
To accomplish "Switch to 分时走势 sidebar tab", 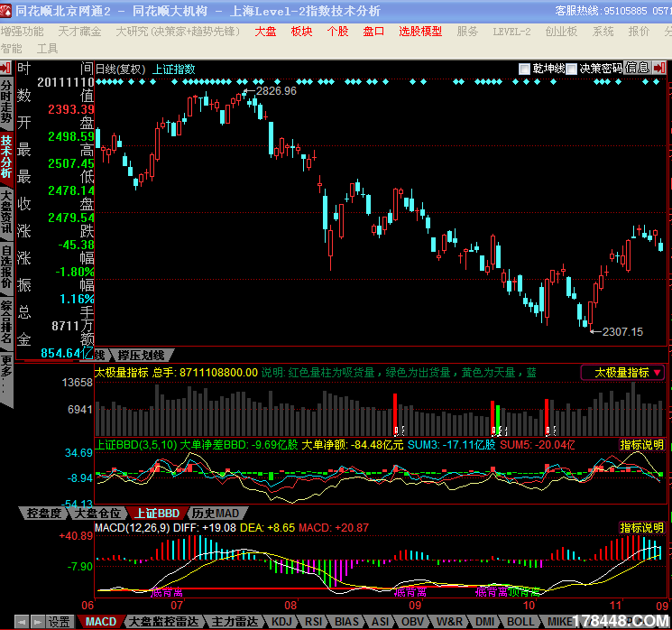I will (x=6, y=101).
